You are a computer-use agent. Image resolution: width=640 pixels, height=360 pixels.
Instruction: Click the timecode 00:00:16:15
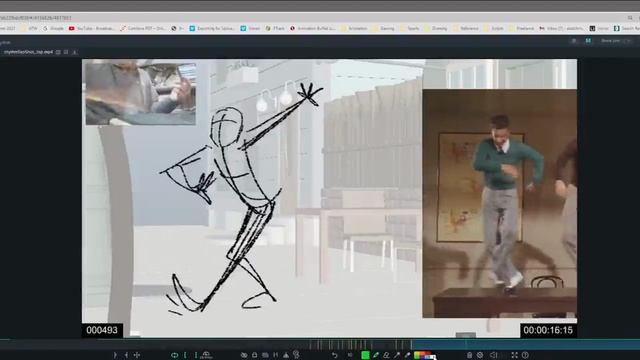548,330
